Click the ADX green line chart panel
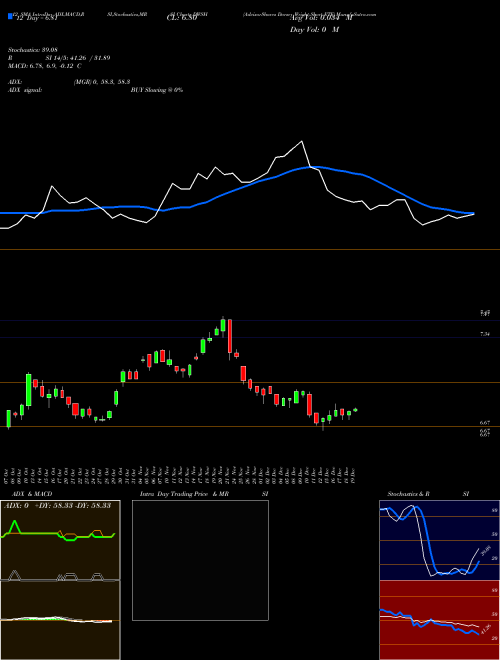This screenshot has height=660, width=500. pyautogui.click(x=60, y=540)
